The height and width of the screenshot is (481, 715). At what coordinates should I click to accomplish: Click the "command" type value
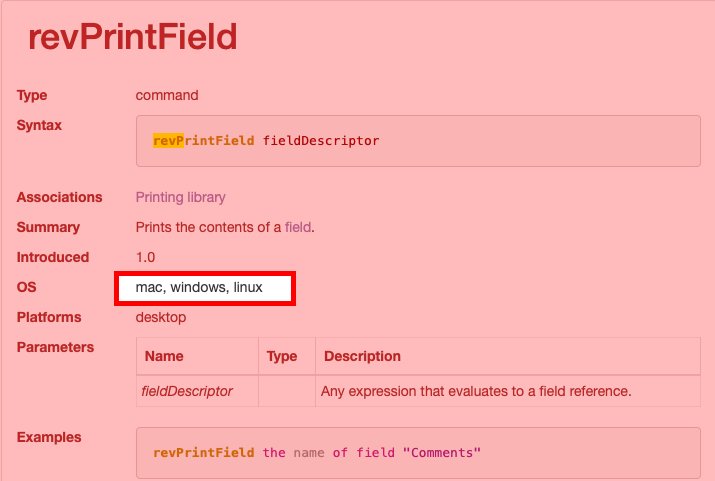(x=167, y=95)
